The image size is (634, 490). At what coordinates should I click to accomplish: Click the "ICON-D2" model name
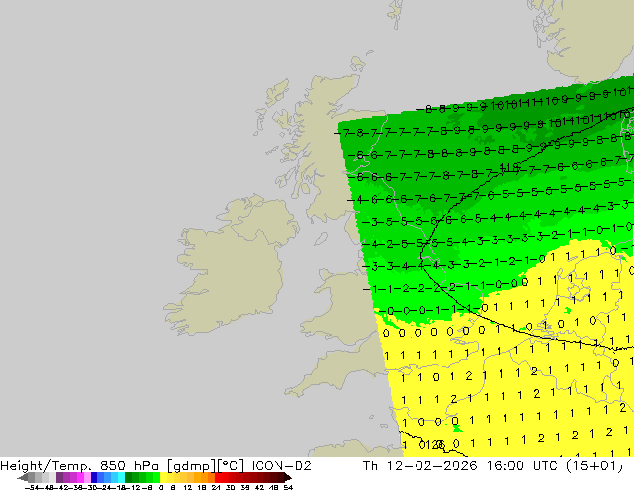point(281,466)
